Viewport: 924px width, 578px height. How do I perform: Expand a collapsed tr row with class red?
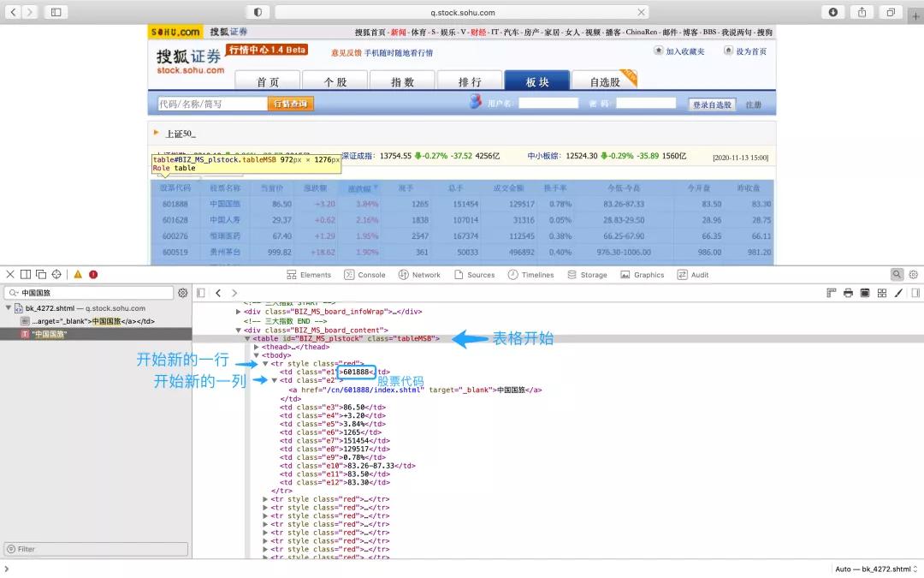(265, 498)
